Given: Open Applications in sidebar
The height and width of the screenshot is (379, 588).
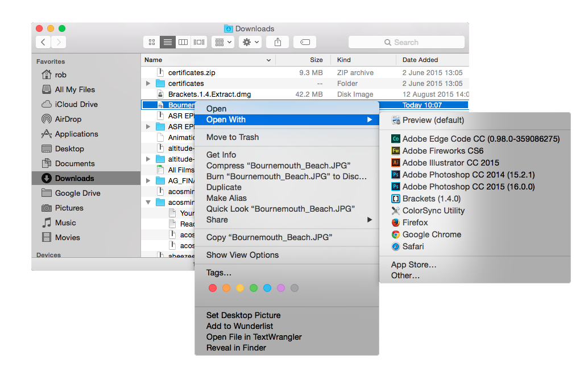Looking at the screenshot, I should (86, 134).
